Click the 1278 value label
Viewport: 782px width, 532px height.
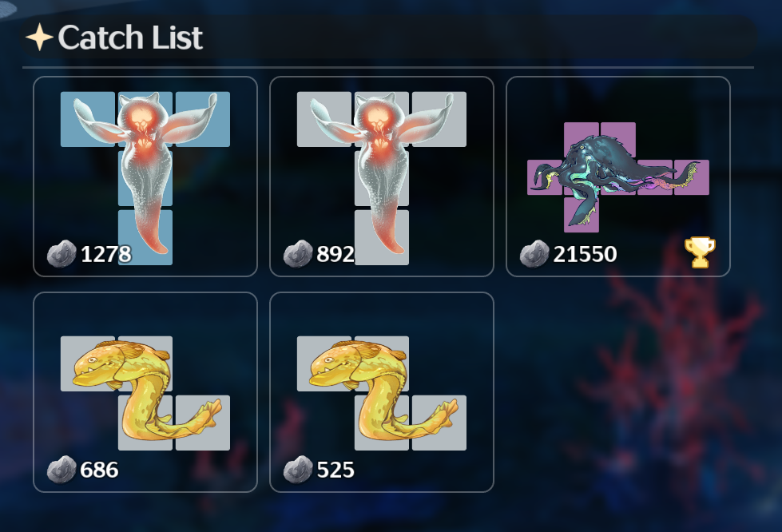(x=105, y=254)
